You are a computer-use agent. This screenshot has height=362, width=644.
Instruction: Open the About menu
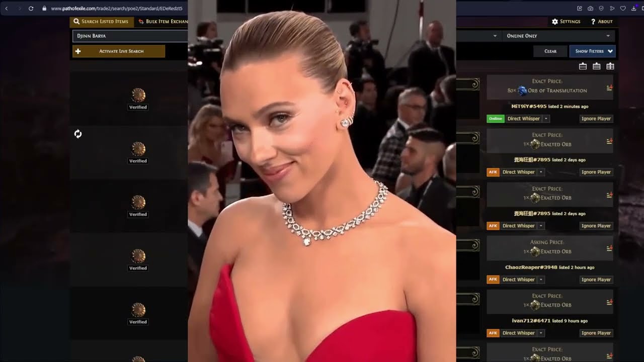pyautogui.click(x=602, y=22)
